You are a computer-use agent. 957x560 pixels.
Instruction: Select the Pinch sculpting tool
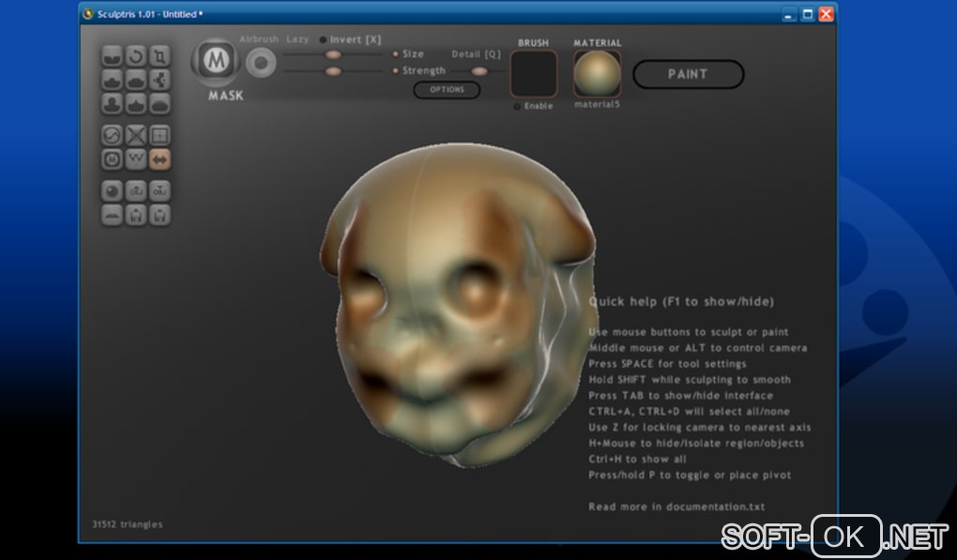tap(136, 104)
